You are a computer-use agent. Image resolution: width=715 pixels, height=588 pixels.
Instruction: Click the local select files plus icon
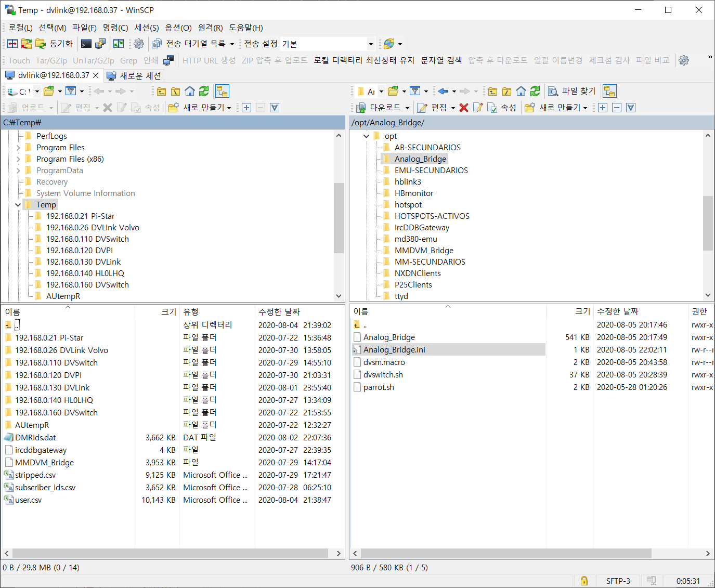pos(246,108)
